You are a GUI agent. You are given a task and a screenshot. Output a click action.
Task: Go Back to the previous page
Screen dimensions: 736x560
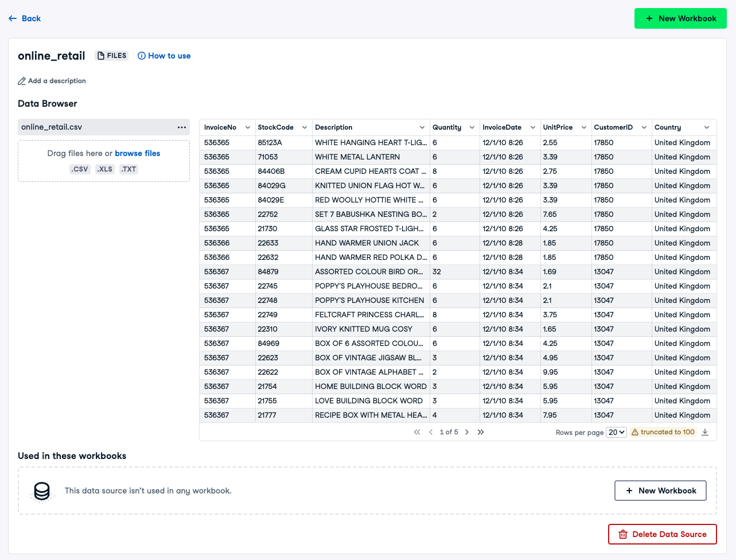25,18
